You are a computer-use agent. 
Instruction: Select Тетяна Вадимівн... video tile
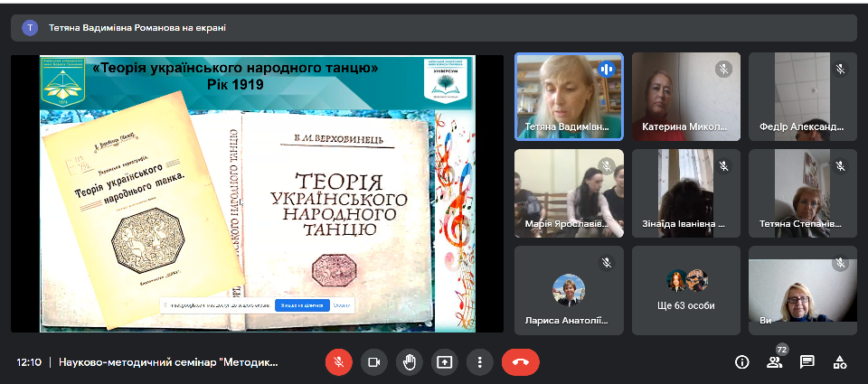click(x=569, y=97)
